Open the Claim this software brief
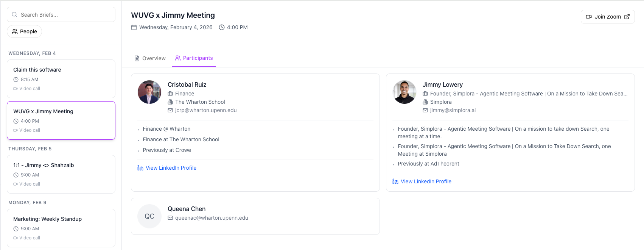The height and width of the screenshot is (250, 644). pos(61,79)
